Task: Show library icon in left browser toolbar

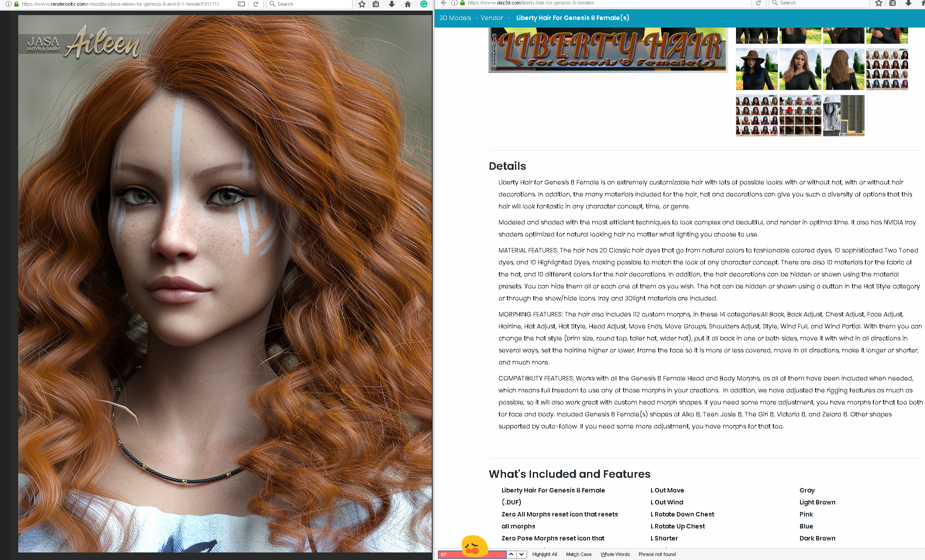Action: click(x=376, y=4)
